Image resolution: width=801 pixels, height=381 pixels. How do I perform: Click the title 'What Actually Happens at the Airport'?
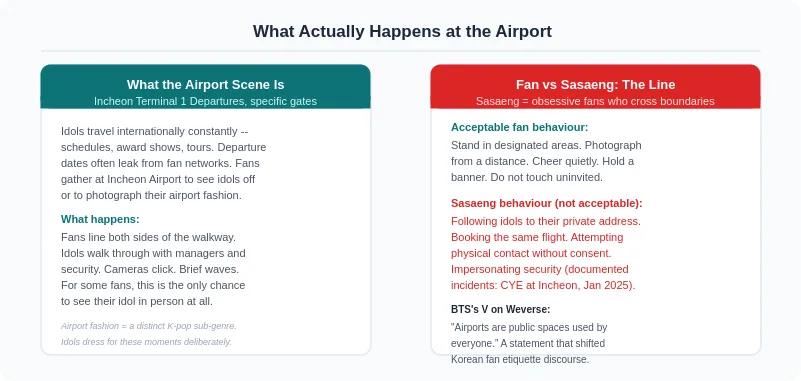coord(402,31)
